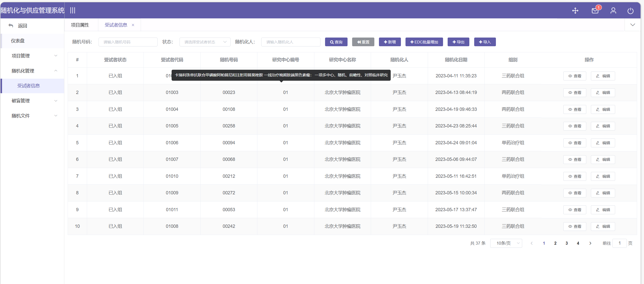Focus the 随机化人 input field
Image resolution: width=644 pixels, height=284 pixels.
tap(291, 42)
